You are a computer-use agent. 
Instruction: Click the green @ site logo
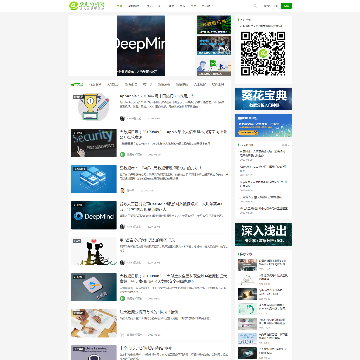[87, 5]
